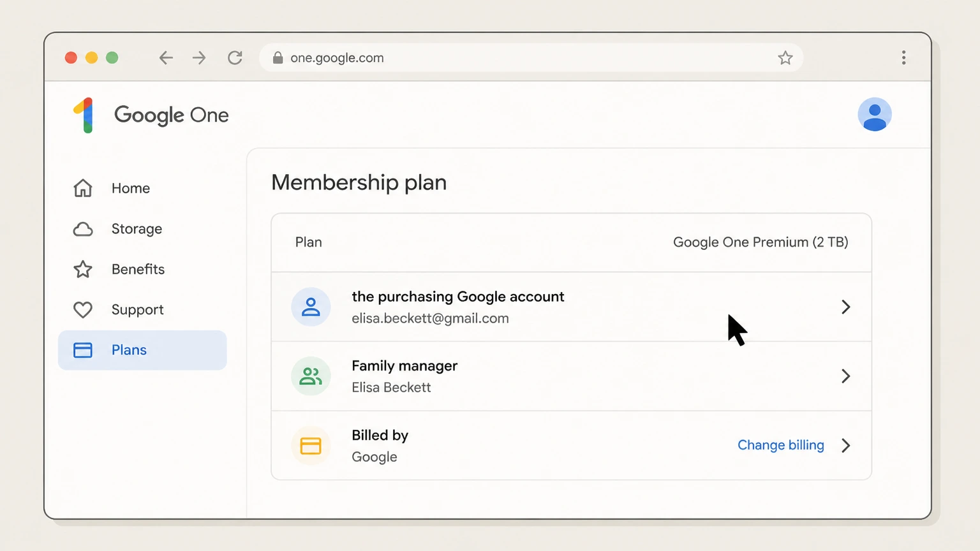Image resolution: width=980 pixels, height=551 pixels.
Task: Click the Membership plan heading
Action: tap(359, 182)
